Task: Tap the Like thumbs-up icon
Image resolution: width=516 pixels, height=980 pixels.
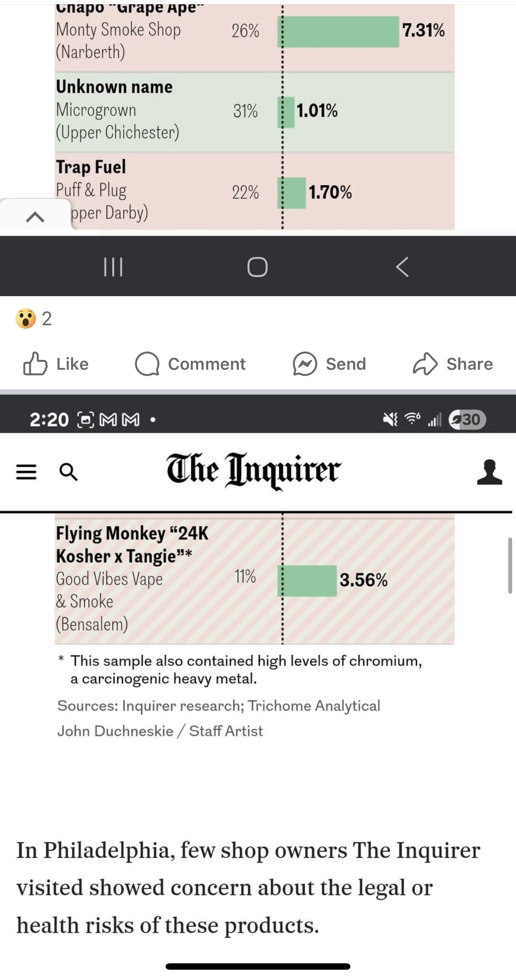Action: click(35, 364)
